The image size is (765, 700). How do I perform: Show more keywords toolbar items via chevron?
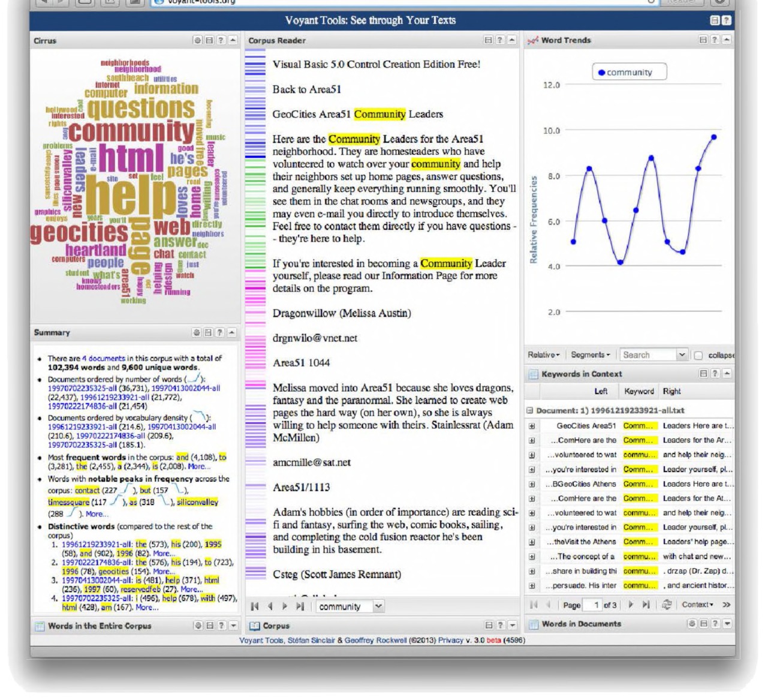[x=727, y=605]
